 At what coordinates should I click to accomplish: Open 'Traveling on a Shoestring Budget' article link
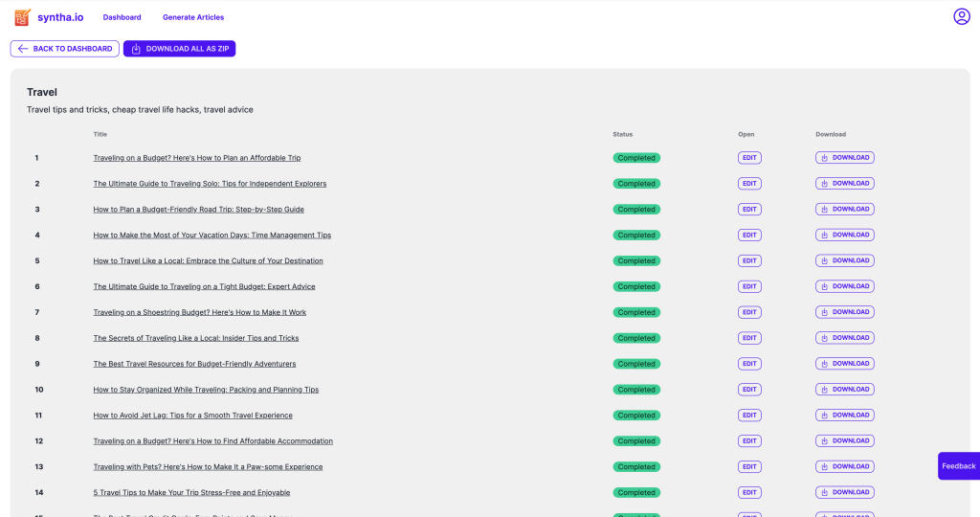199,312
